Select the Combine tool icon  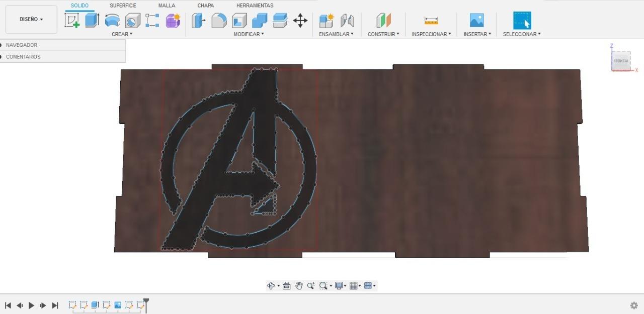260,21
